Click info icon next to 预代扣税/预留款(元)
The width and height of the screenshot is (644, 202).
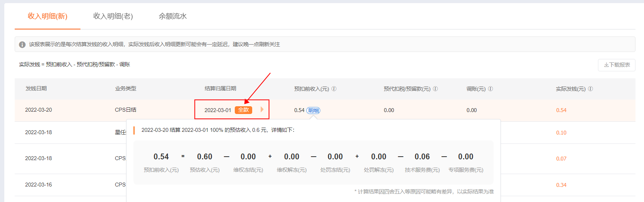(436, 89)
